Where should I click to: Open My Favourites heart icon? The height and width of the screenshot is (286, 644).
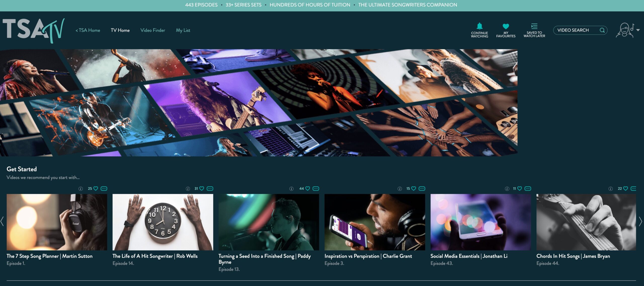[x=506, y=26]
